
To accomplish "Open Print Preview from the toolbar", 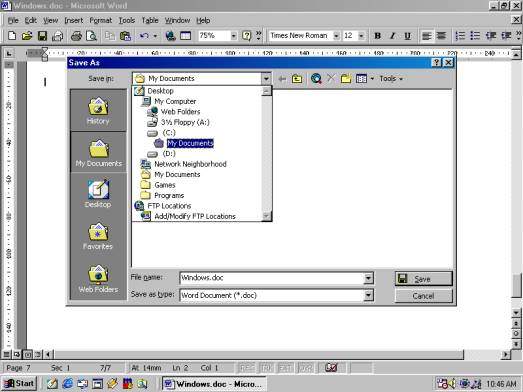I will (x=91, y=35).
